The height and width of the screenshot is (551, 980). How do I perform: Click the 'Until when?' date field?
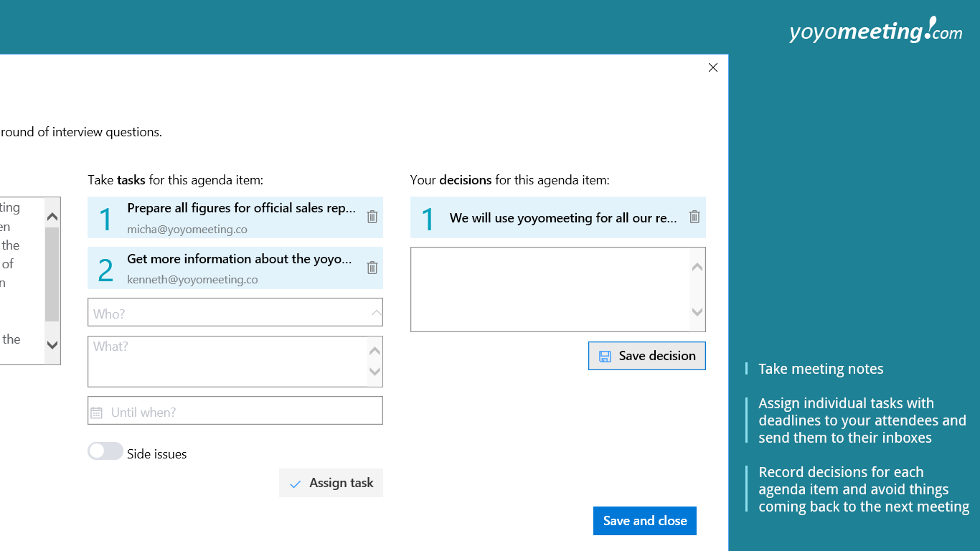[x=235, y=411]
